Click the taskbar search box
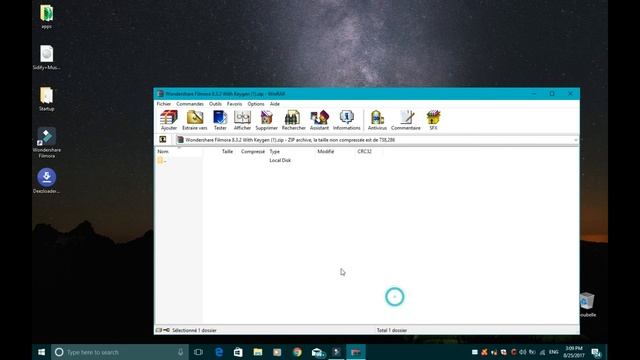Viewport: 640px width, 360px height. click(x=120, y=352)
